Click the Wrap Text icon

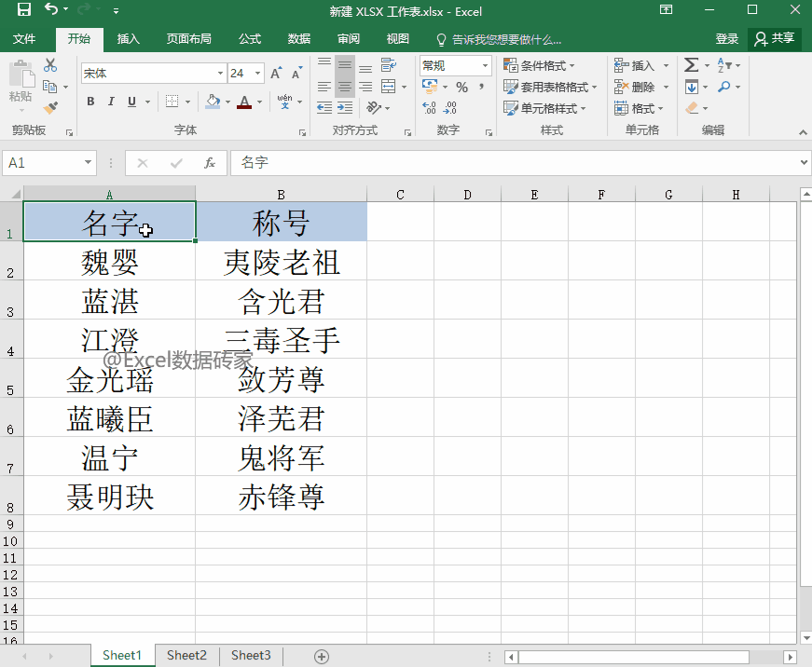click(x=389, y=64)
